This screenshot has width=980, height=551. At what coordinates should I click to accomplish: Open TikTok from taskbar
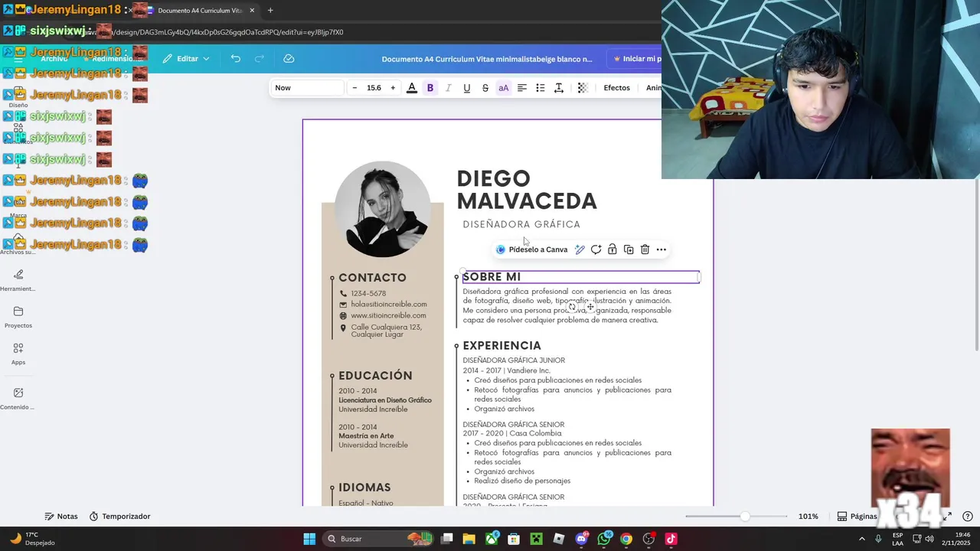click(671, 539)
